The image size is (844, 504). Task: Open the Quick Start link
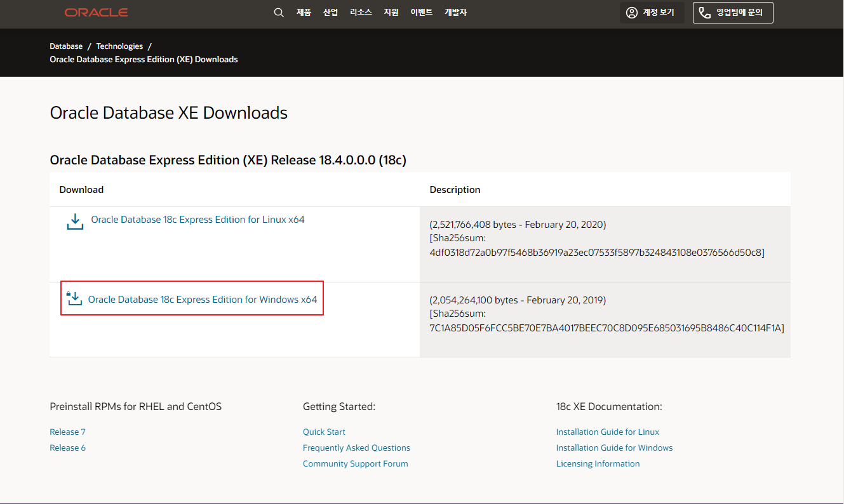(324, 432)
